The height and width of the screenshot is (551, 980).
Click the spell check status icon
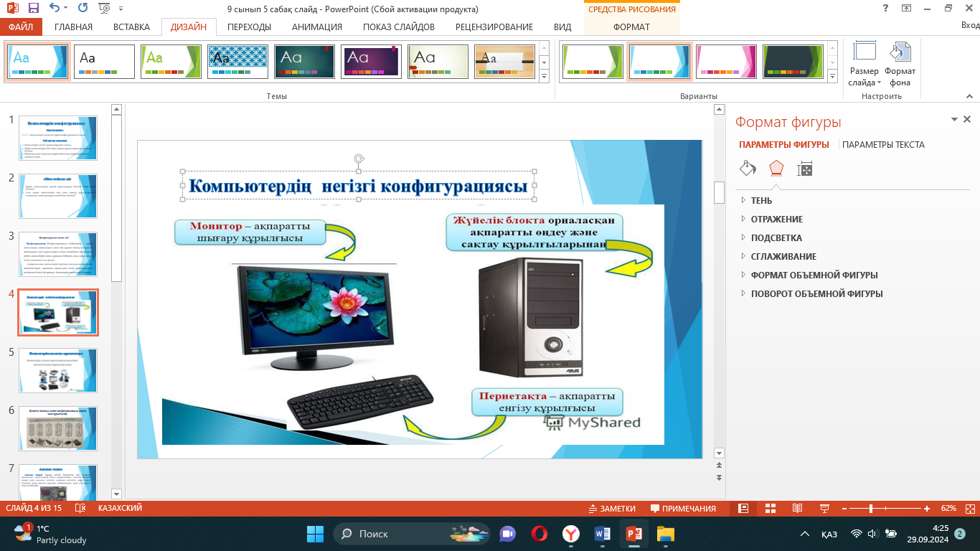pyautogui.click(x=80, y=509)
